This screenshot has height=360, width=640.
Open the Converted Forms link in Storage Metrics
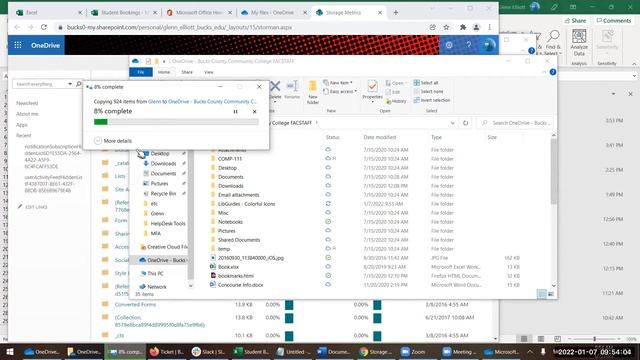pyautogui.click(x=135, y=304)
